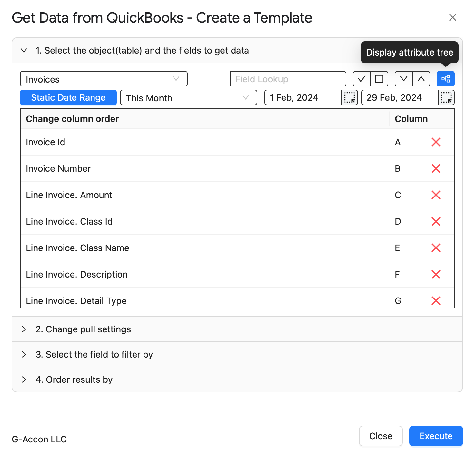Move selected field down with down arrow
The height and width of the screenshot is (455, 476).
click(x=403, y=79)
